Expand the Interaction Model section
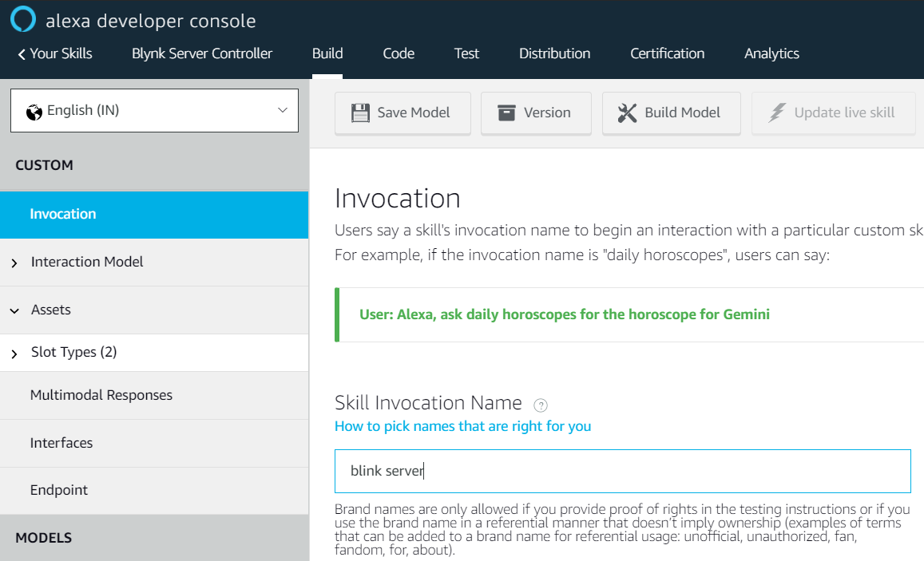Screen dimensions: 924x561 tap(14, 263)
